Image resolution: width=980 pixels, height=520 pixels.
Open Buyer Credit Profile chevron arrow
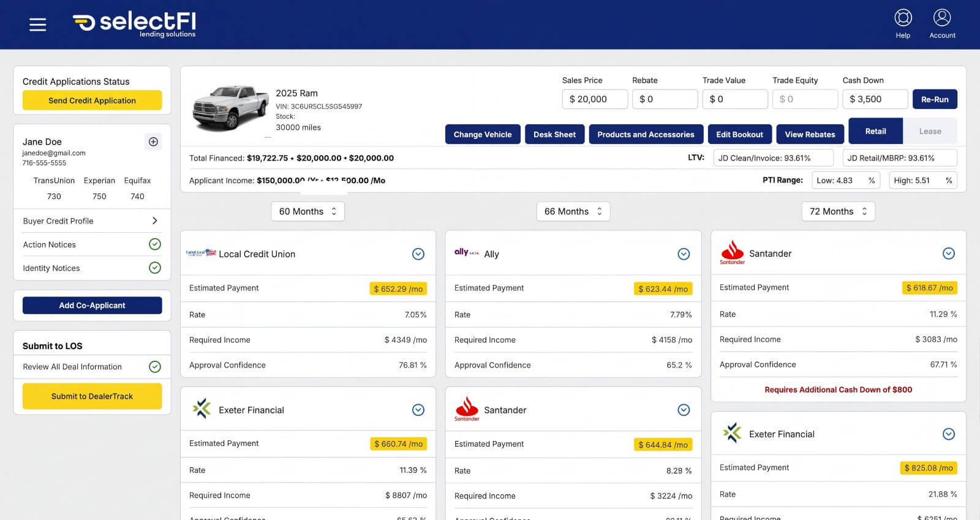[154, 220]
